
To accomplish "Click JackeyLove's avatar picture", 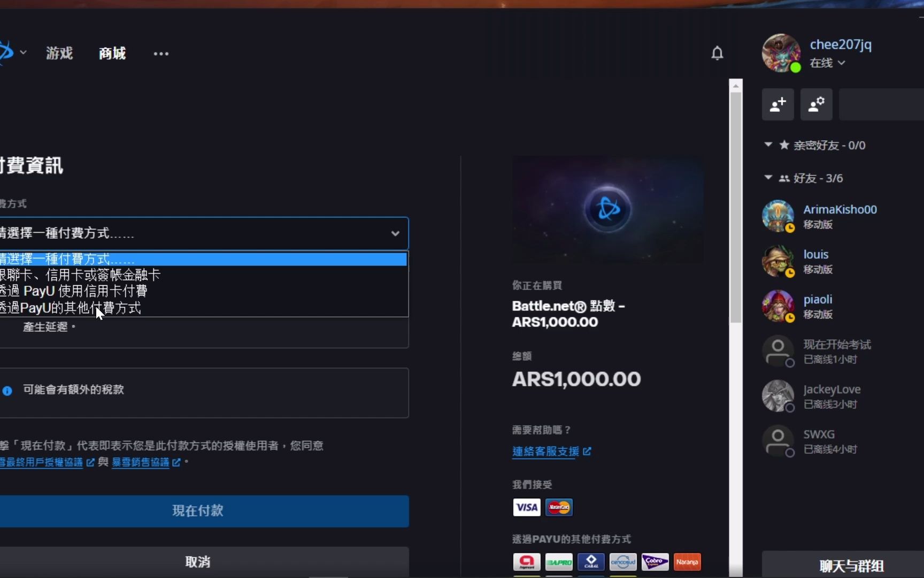I will click(x=778, y=396).
